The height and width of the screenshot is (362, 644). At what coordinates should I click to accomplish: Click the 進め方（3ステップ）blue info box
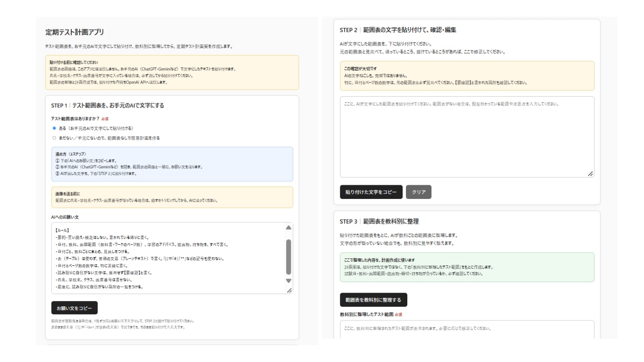(x=172, y=164)
